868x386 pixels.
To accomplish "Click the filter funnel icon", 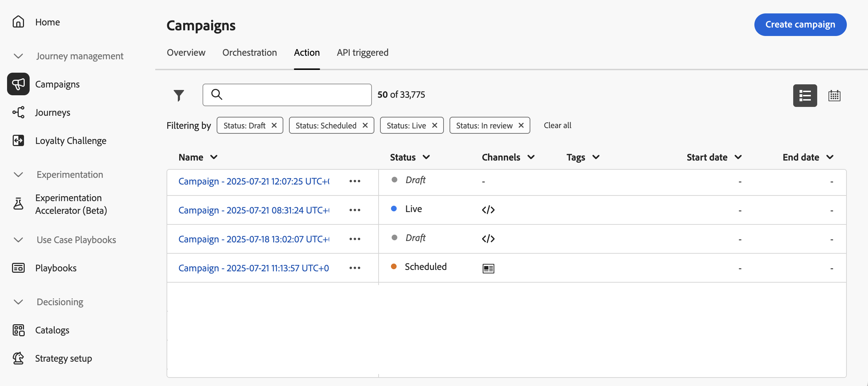I will point(179,95).
